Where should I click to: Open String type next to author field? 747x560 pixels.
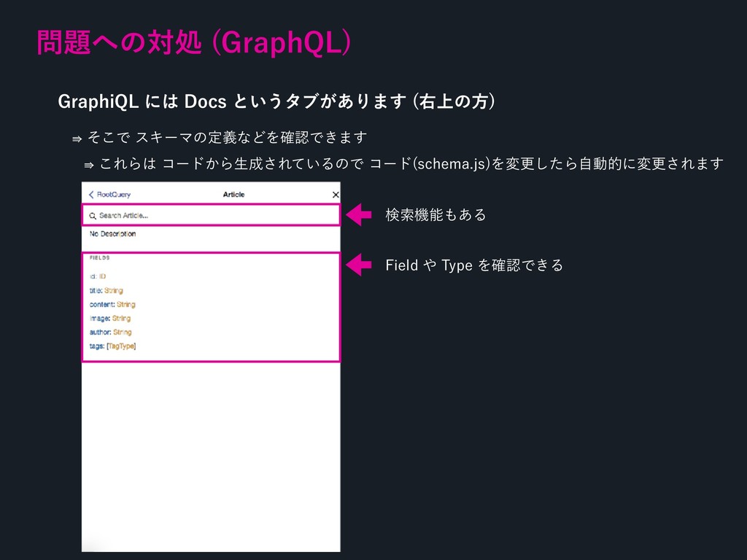(x=123, y=332)
